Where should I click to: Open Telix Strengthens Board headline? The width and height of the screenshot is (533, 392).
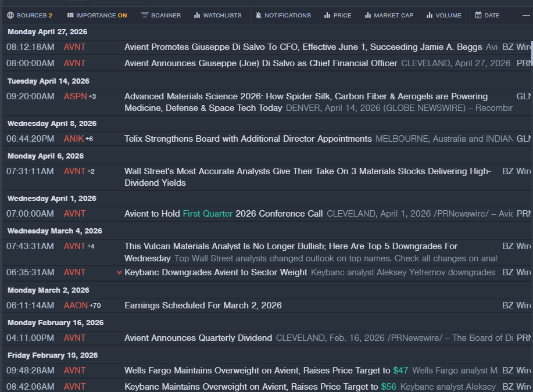(248, 139)
